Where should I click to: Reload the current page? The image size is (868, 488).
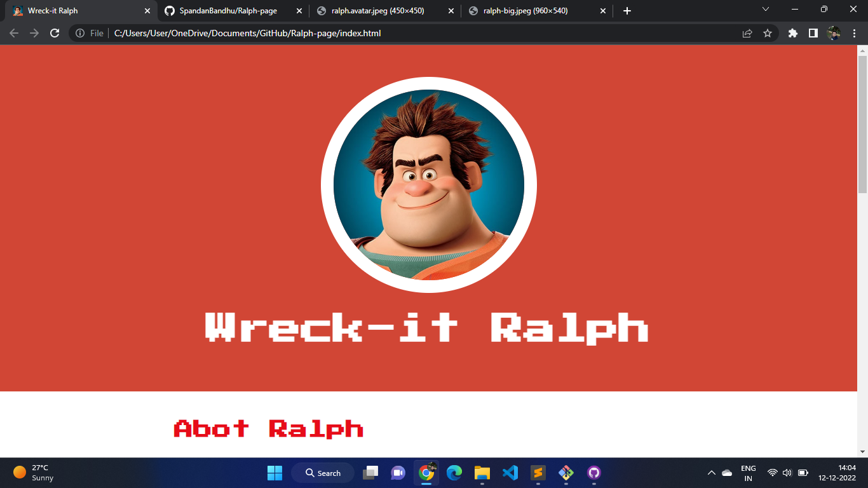pos(53,33)
